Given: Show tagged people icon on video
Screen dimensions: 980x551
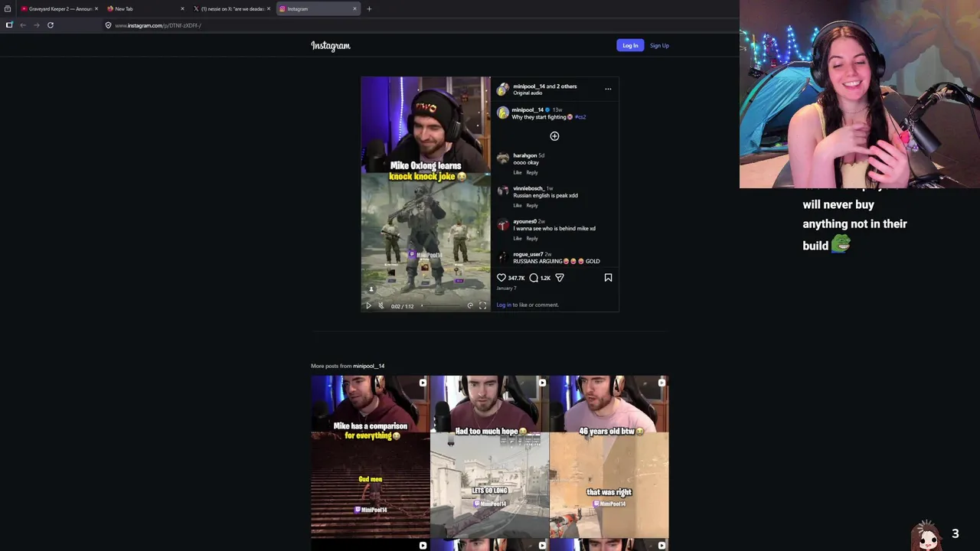Looking at the screenshot, I should 371,289.
